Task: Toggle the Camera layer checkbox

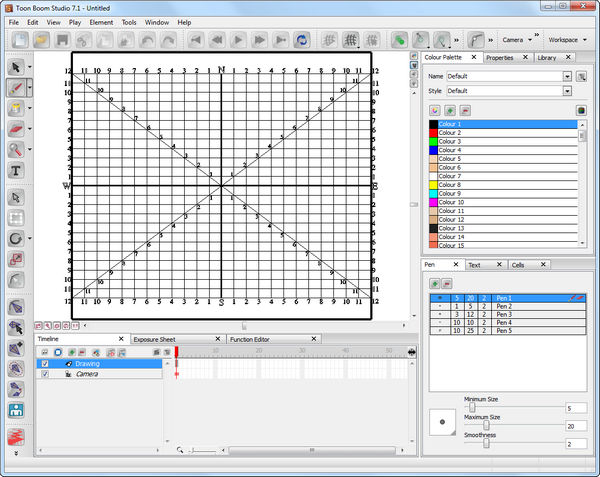Action: pos(43,374)
